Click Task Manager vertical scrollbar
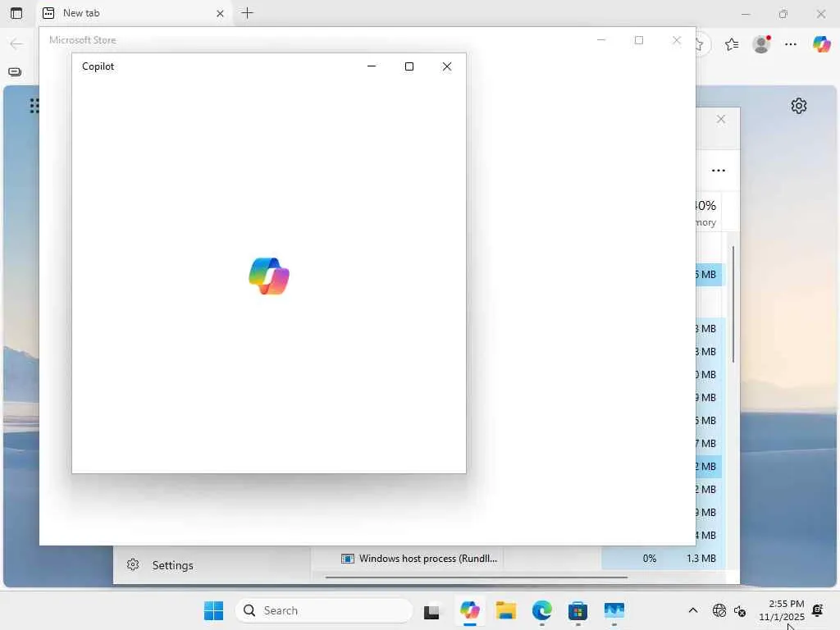The width and height of the screenshot is (840, 630). point(733,304)
